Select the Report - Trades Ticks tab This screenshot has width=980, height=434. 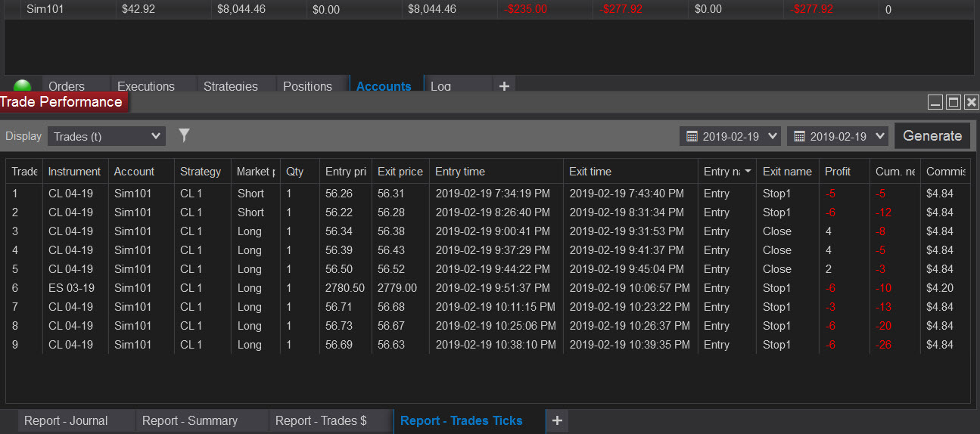coord(462,420)
